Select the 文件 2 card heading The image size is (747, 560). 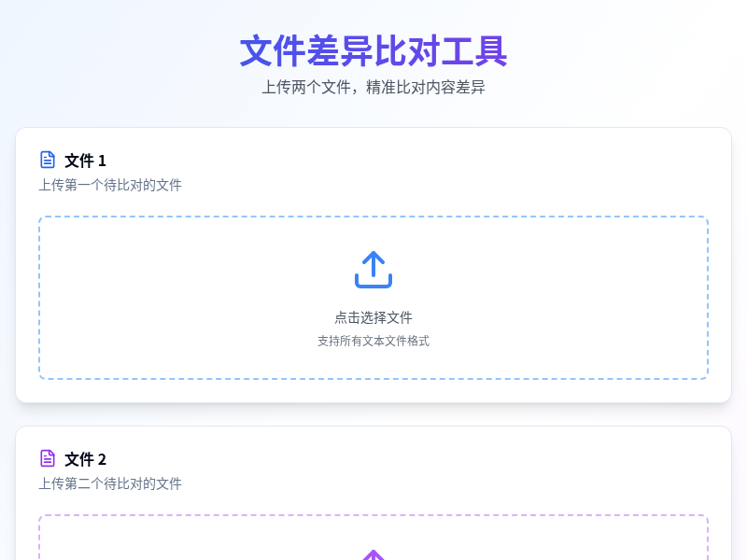(x=84, y=458)
